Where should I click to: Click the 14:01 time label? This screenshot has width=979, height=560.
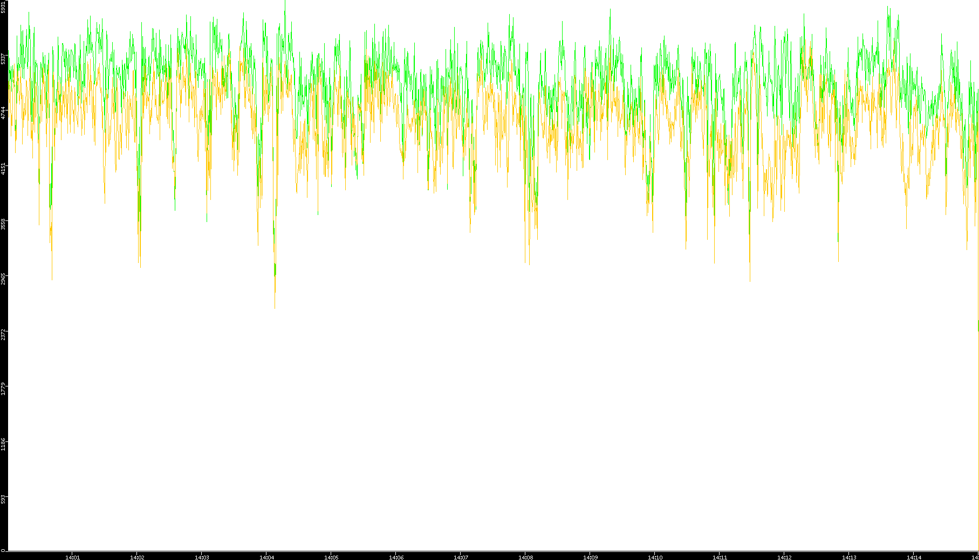coord(72,557)
